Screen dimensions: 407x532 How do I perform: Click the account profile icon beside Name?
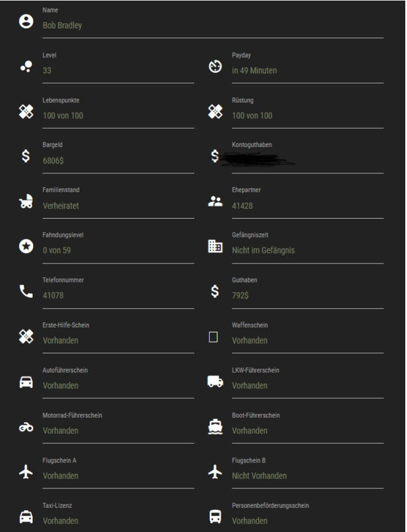[x=25, y=21]
